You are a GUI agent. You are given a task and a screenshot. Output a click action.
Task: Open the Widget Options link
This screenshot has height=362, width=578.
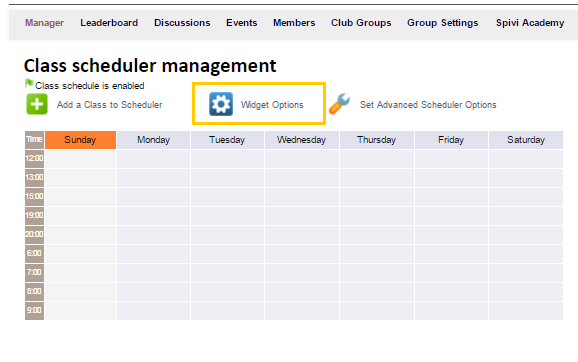(272, 105)
